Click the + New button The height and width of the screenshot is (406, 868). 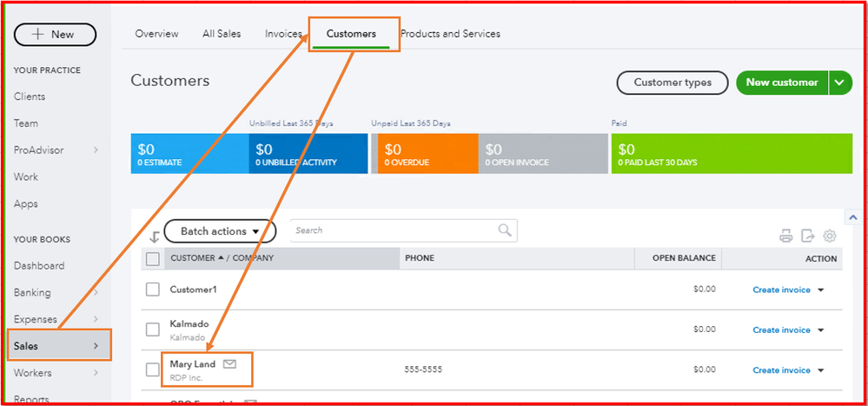[55, 35]
